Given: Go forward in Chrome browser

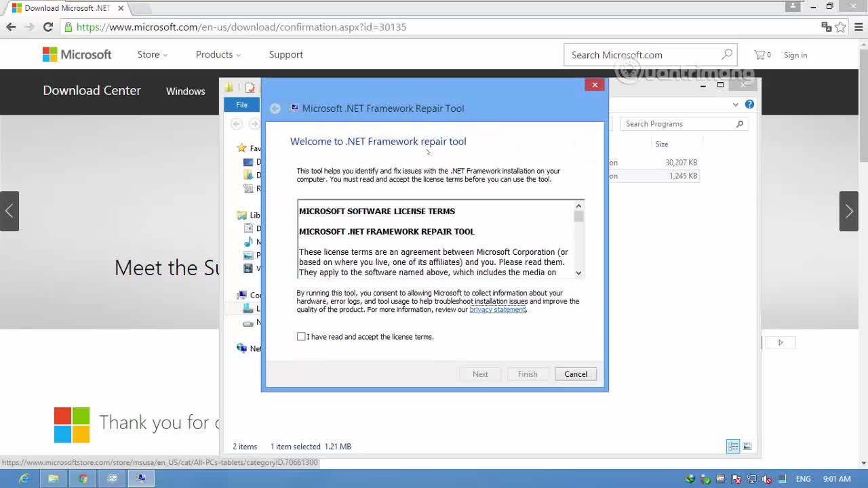Looking at the screenshot, I should (29, 27).
